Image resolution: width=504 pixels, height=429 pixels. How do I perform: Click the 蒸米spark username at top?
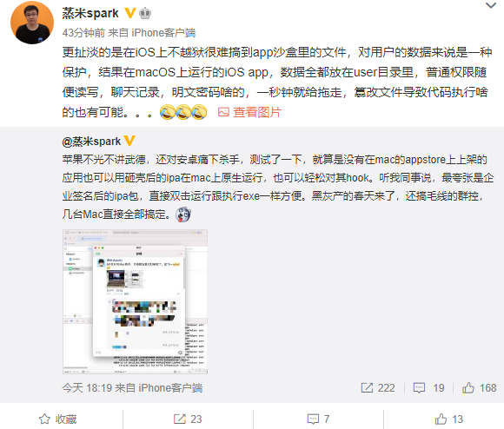90,13
